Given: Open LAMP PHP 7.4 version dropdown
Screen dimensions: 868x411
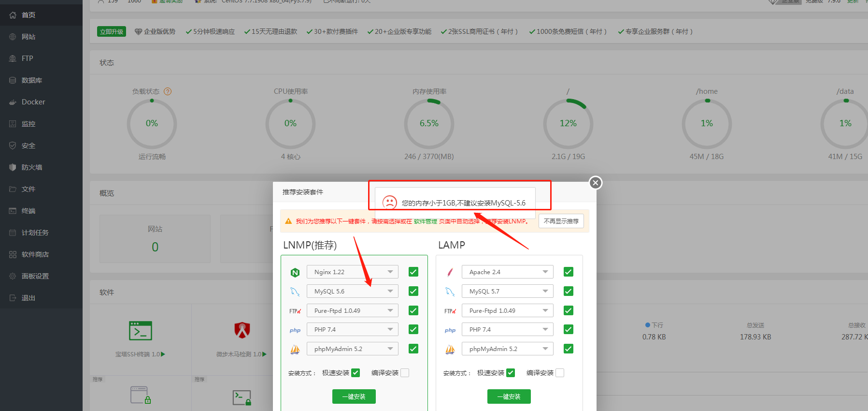Looking at the screenshot, I should (508, 329).
